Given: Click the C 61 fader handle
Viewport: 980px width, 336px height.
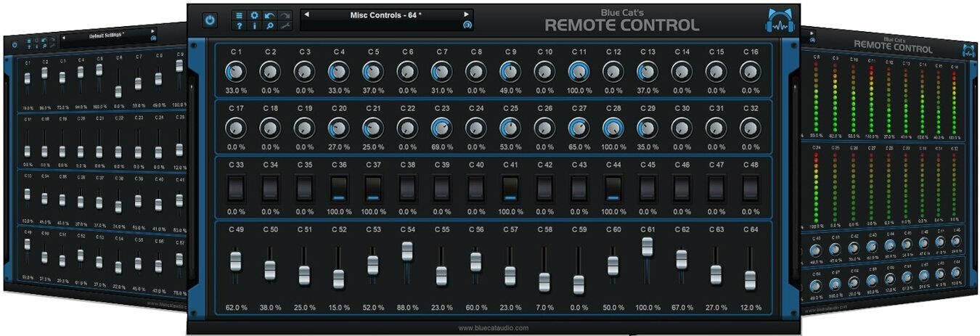Looking at the screenshot, I should point(647,246).
